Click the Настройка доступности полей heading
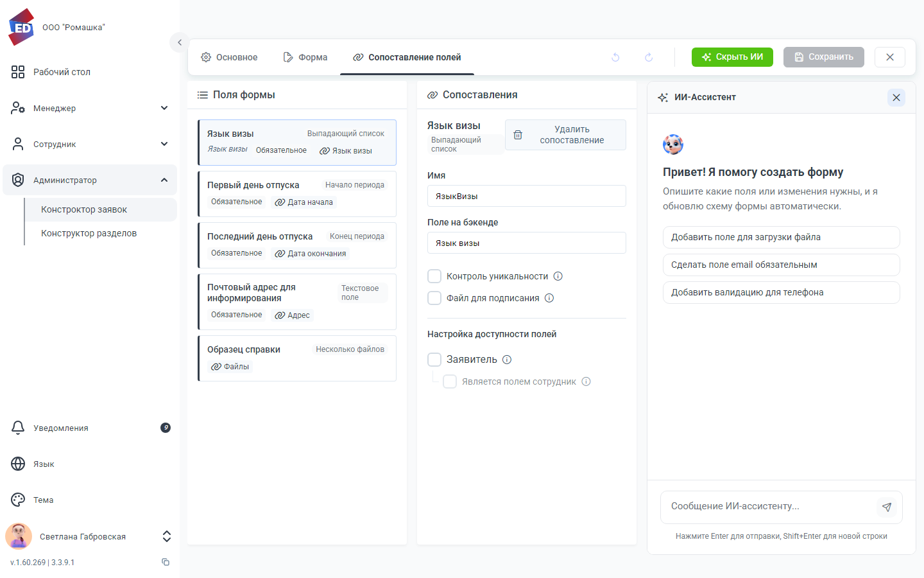Image resolution: width=924 pixels, height=578 pixels. click(492, 334)
